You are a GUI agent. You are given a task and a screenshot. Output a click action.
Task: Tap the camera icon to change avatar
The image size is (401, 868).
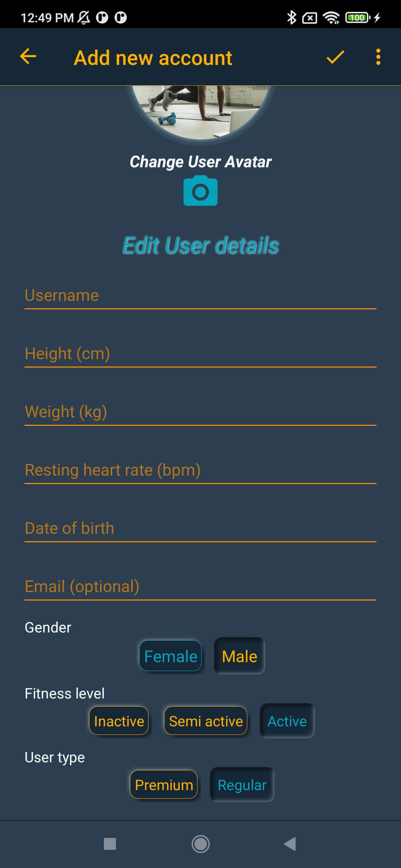click(x=200, y=191)
